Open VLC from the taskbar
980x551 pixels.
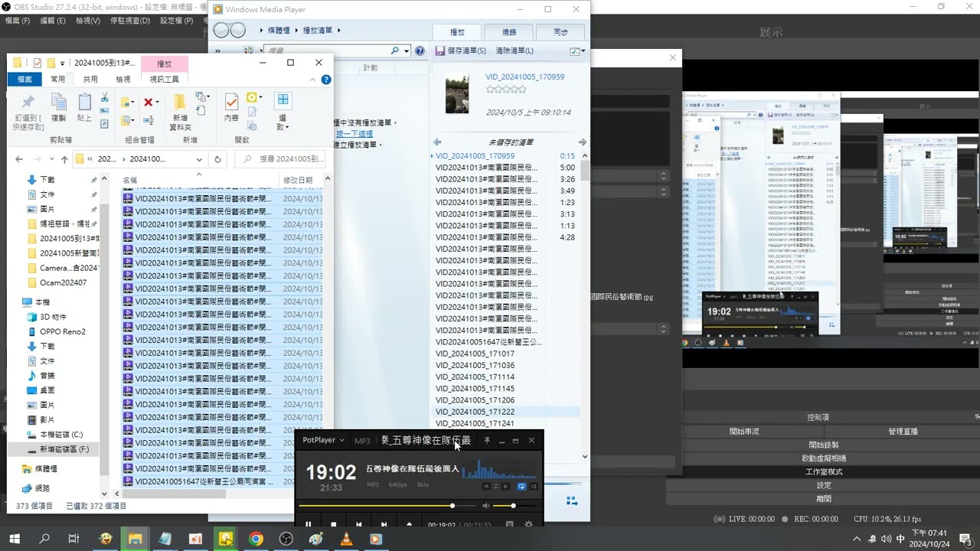[x=346, y=539]
